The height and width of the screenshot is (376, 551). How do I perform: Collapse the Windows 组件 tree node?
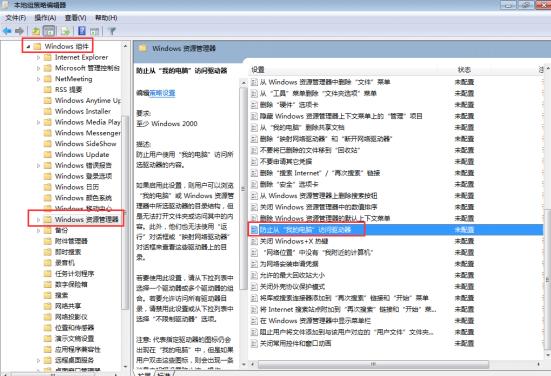pos(28,46)
